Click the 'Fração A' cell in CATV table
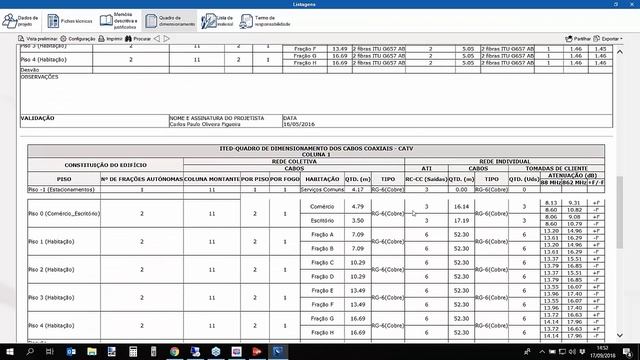 pos(322,235)
